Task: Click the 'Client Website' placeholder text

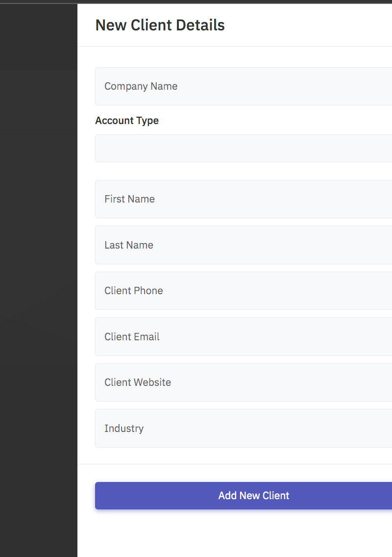Action: pyautogui.click(x=138, y=382)
